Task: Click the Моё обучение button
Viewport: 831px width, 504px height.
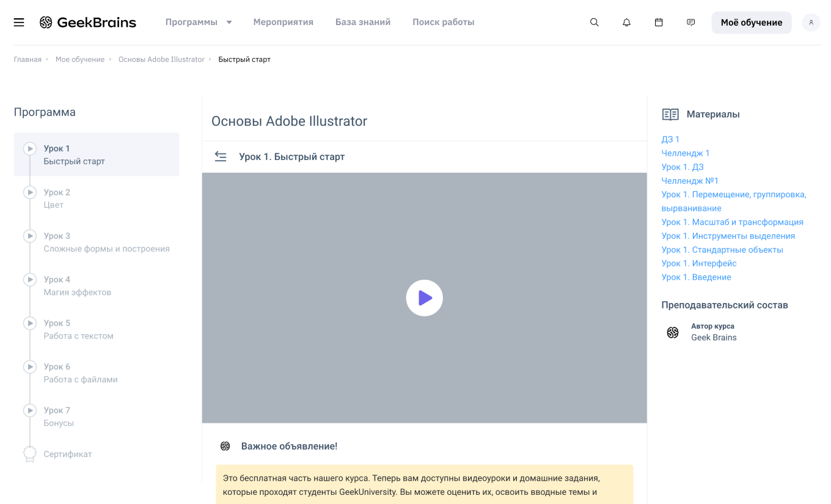Action: pos(752,23)
